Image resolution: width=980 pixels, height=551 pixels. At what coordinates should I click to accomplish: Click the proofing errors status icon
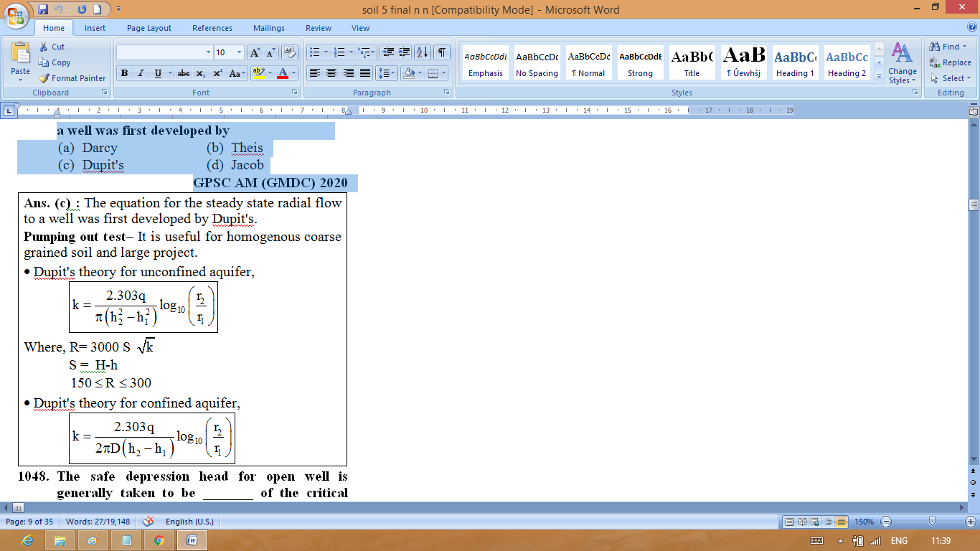pyautogui.click(x=149, y=522)
